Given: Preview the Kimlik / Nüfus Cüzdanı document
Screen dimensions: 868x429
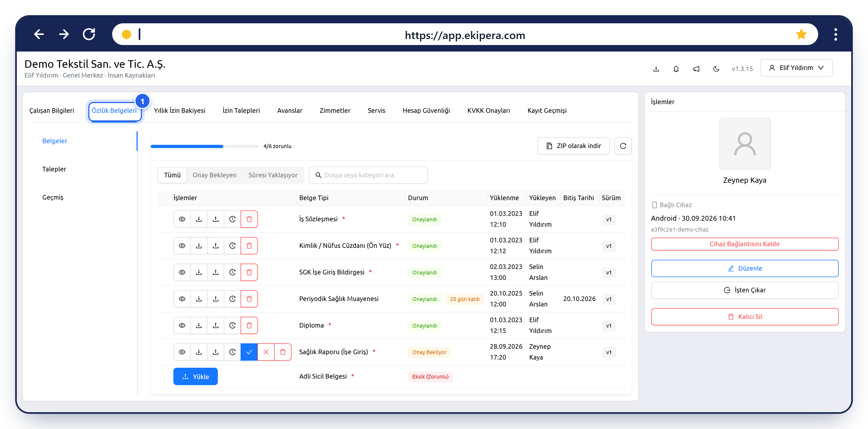Looking at the screenshot, I should click(182, 246).
